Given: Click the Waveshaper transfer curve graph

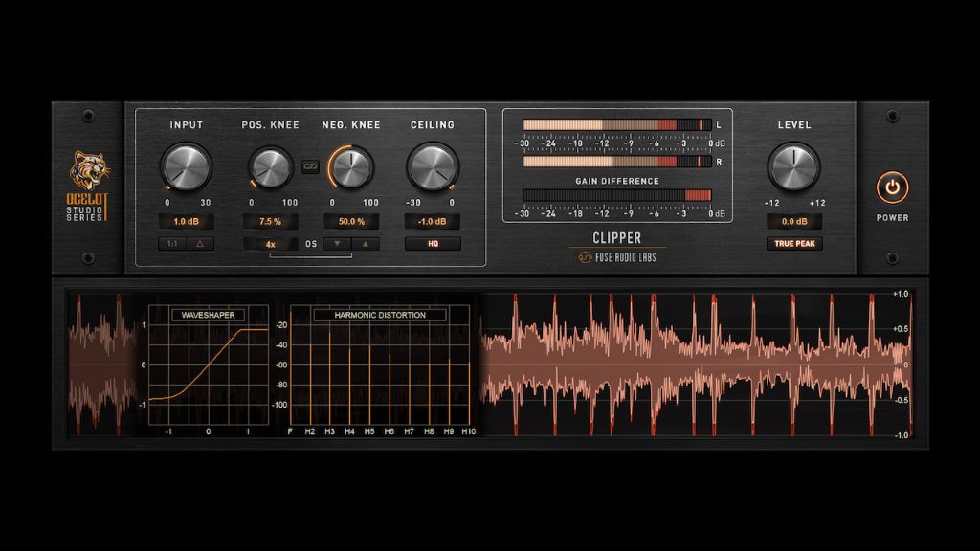Looking at the screenshot, I should tap(208, 365).
